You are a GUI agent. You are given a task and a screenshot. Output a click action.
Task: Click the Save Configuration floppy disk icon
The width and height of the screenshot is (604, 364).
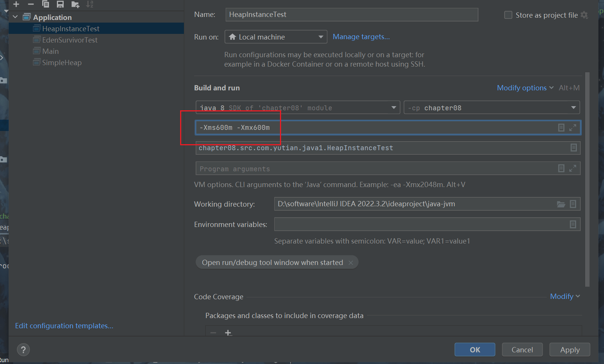[60, 4]
